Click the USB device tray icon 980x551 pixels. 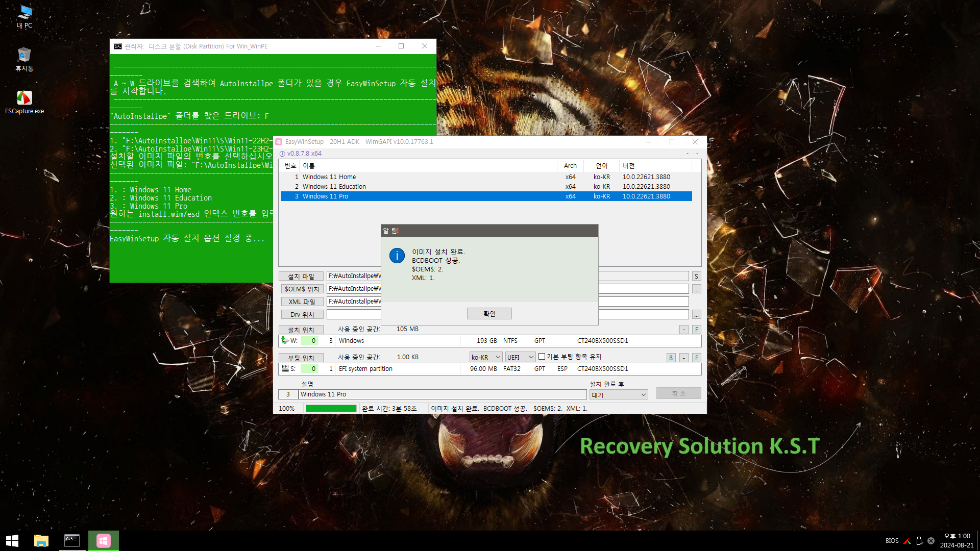pyautogui.click(x=919, y=541)
